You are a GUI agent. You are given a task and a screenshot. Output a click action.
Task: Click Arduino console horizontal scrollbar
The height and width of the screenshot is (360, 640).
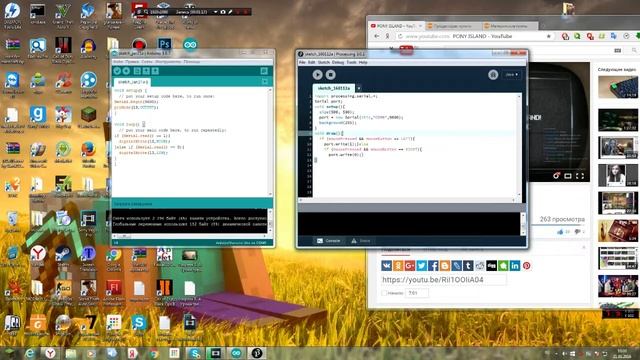[x=189, y=236]
